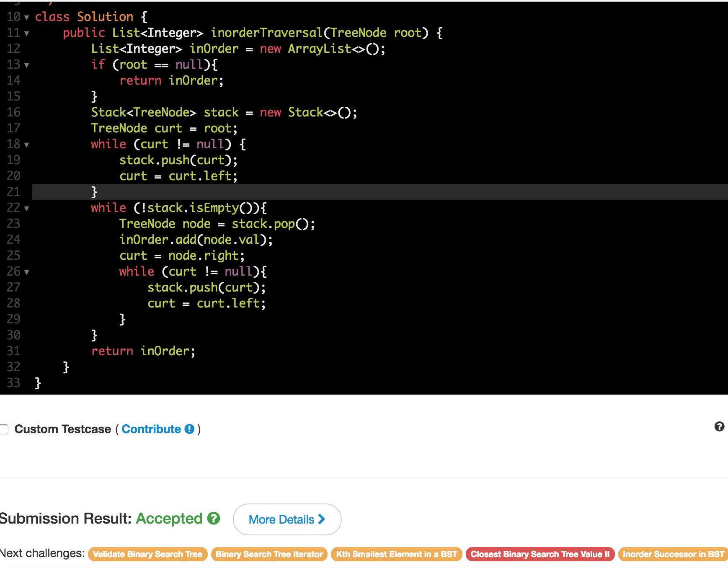Click line number 21 in the gutter

(x=13, y=192)
